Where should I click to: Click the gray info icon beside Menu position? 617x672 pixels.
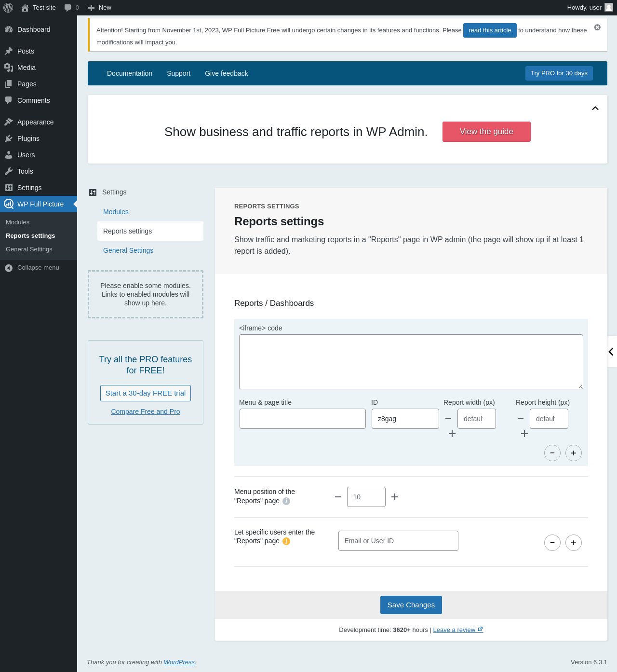click(x=286, y=501)
